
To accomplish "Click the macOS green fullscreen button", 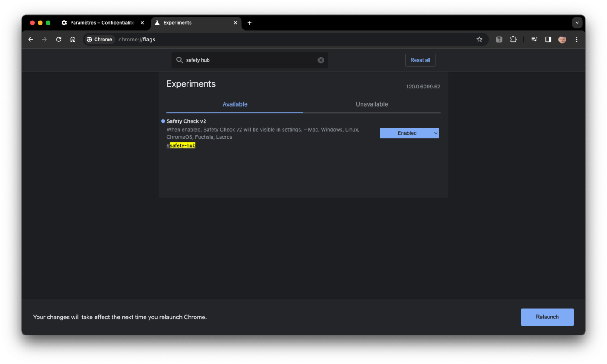I will (x=48, y=23).
